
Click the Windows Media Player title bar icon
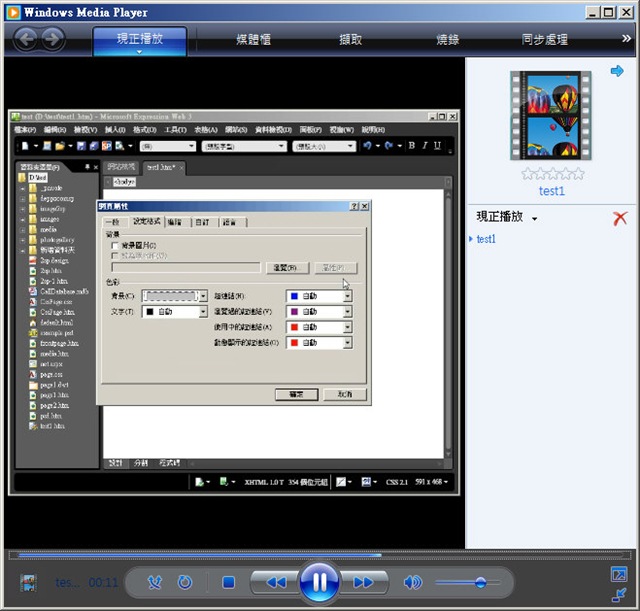[13, 12]
